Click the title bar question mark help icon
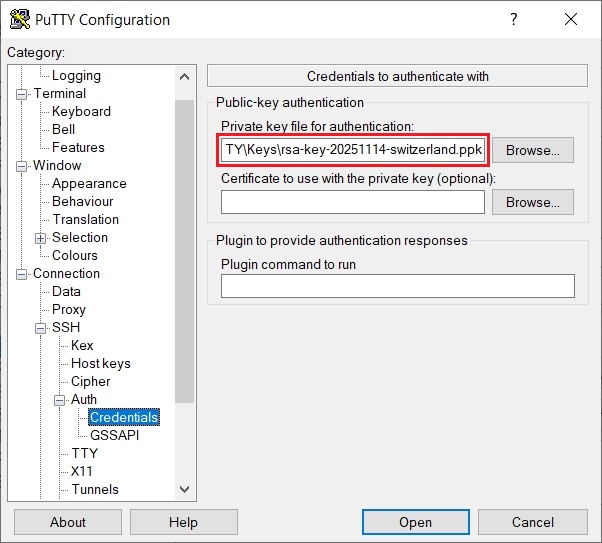 pyautogui.click(x=514, y=20)
